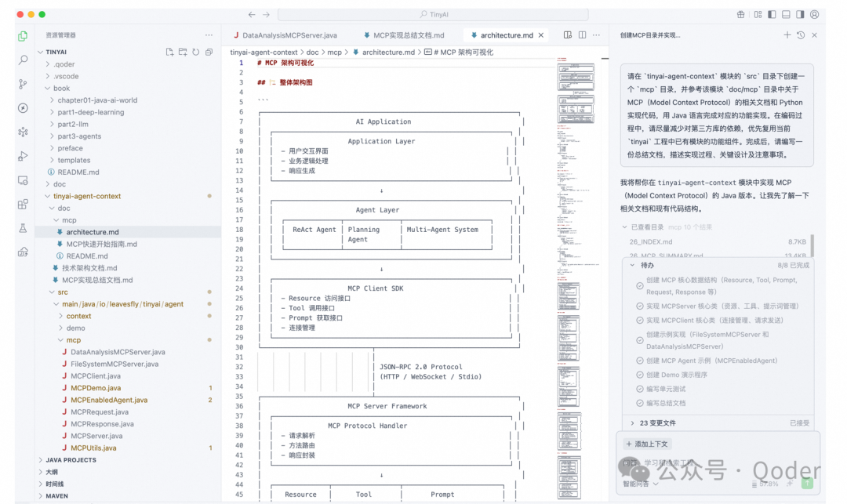Collapse the tinyai-agent-context folder
The image size is (847, 504).
86,196
